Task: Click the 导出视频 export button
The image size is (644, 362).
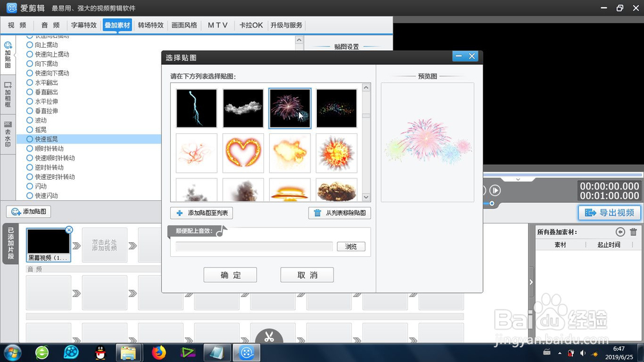Action: pos(609,213)
